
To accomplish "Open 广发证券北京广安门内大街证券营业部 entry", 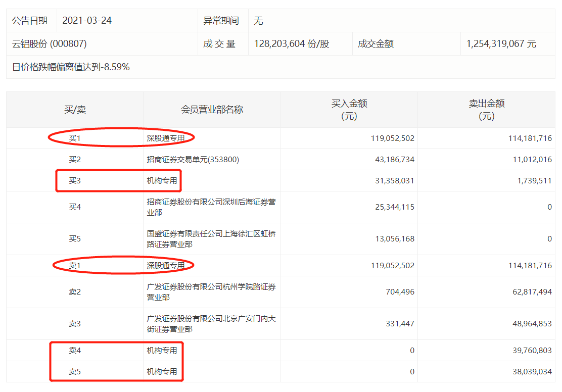I will [211, 324].
